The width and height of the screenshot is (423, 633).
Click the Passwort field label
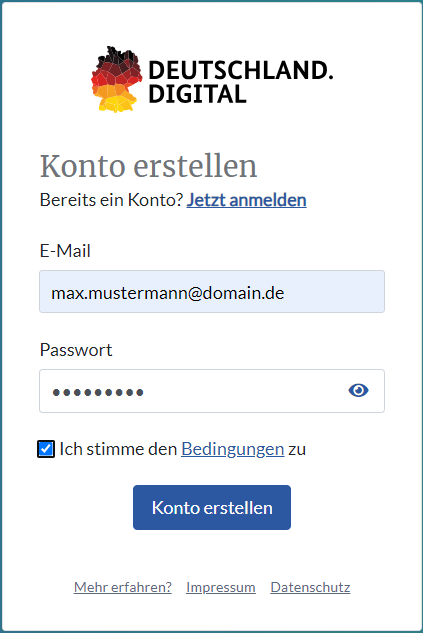pyautogui.click(x=76, y=350)
